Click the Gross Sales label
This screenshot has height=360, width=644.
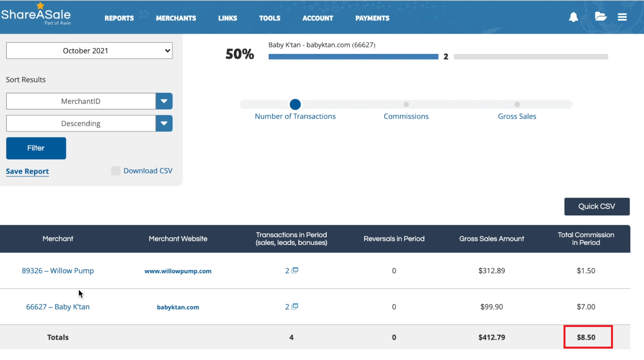(517, 116)
